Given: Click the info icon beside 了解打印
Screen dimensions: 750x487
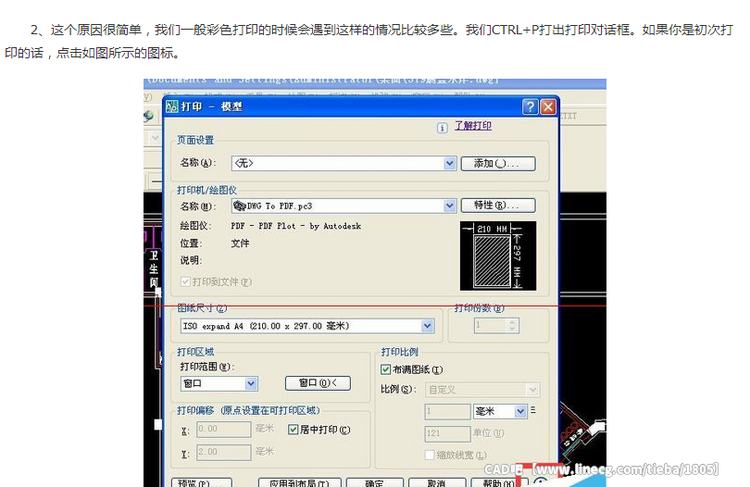Looking at the screenshot, I should [442, 128].
